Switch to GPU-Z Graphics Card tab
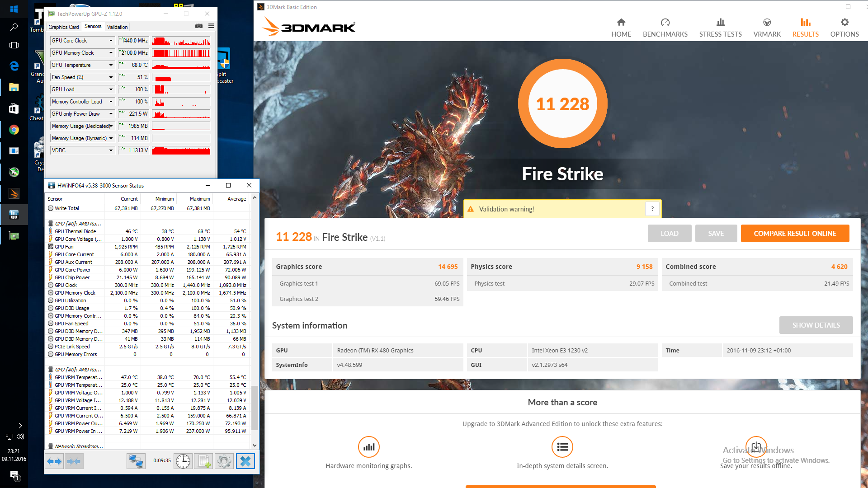The width and height of the screenshot is (868, 488). 64,27
